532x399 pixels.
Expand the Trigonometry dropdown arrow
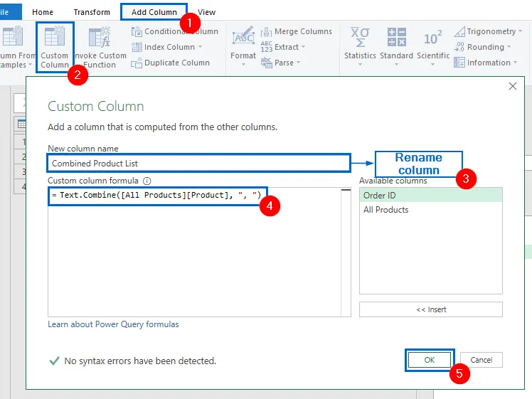pos(520,31)
